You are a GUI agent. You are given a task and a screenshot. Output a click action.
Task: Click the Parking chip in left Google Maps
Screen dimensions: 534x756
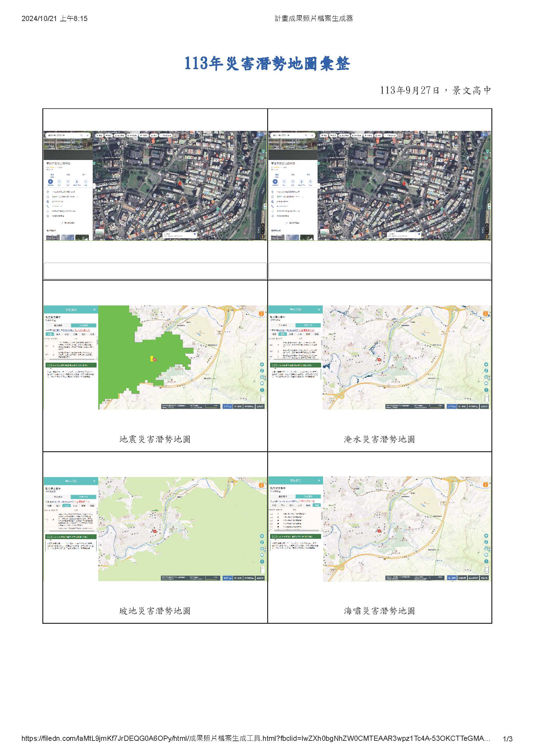pos(144,136)
